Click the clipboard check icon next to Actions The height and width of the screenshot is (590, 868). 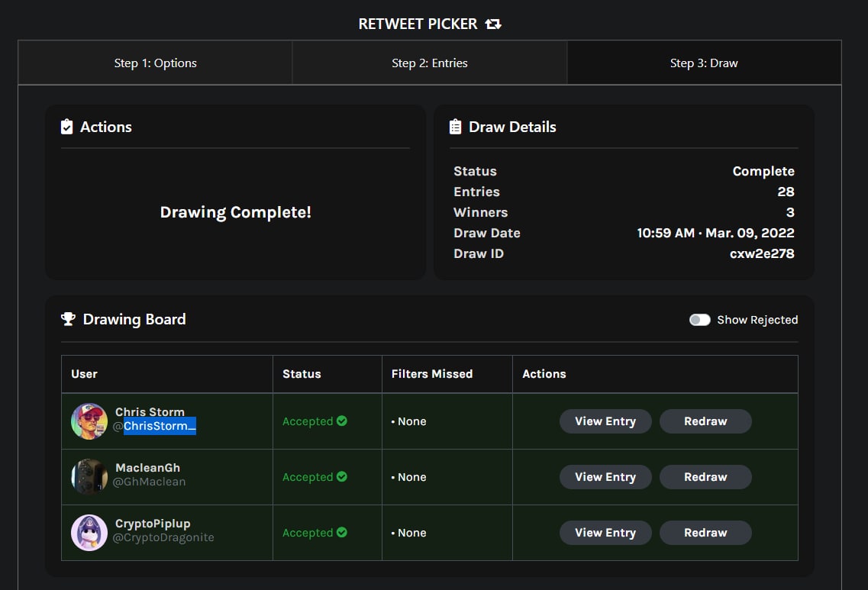(x=66, y=127)
